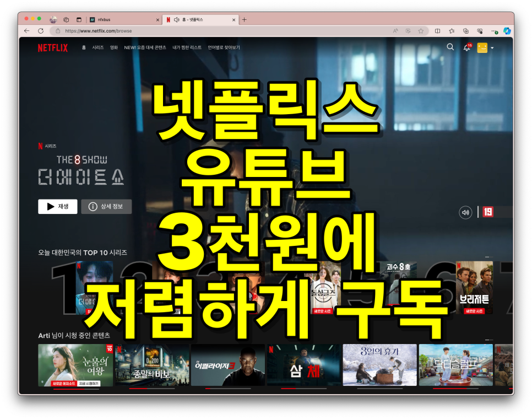Open split screen icon

point(438,31)
